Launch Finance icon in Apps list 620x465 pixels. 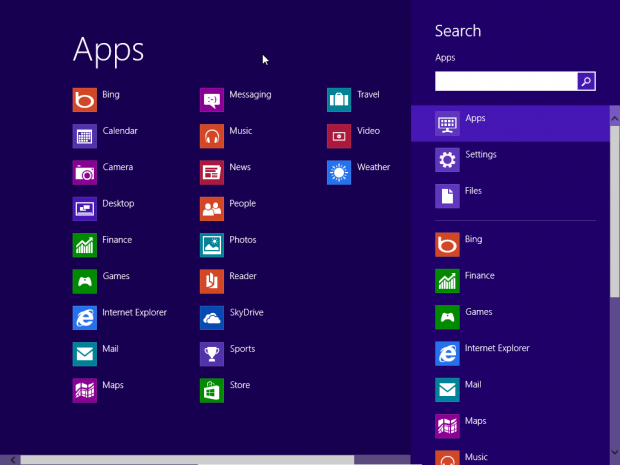(85, 245)
